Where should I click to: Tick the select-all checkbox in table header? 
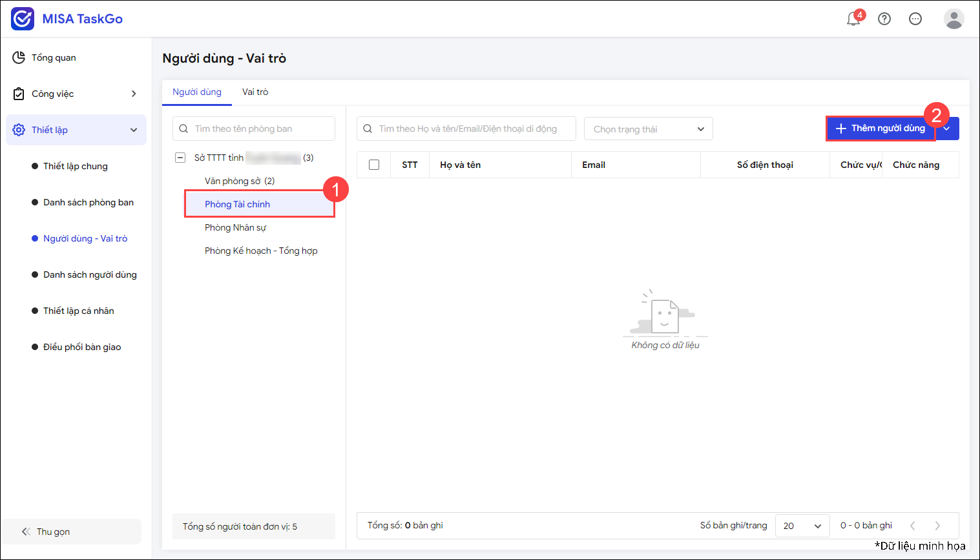pos(374,165)
